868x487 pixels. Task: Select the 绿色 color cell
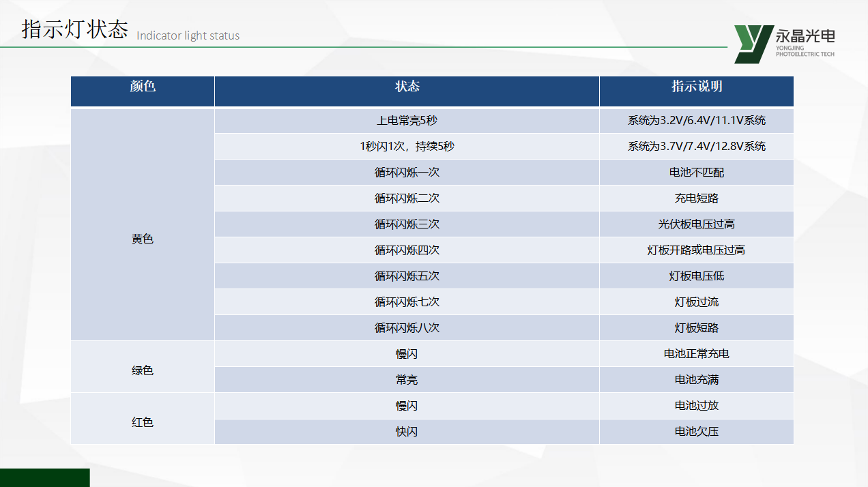pos(143,367)
